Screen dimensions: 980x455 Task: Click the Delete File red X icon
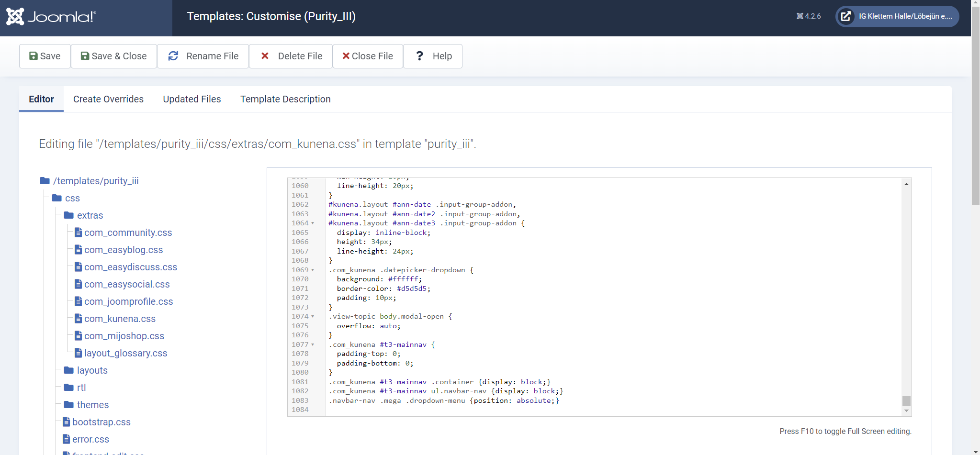click(265, 56)
